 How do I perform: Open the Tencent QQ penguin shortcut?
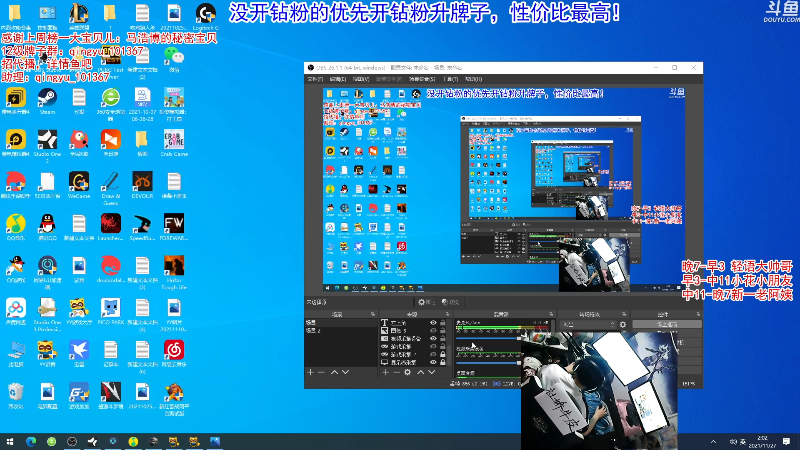(47, 227)
